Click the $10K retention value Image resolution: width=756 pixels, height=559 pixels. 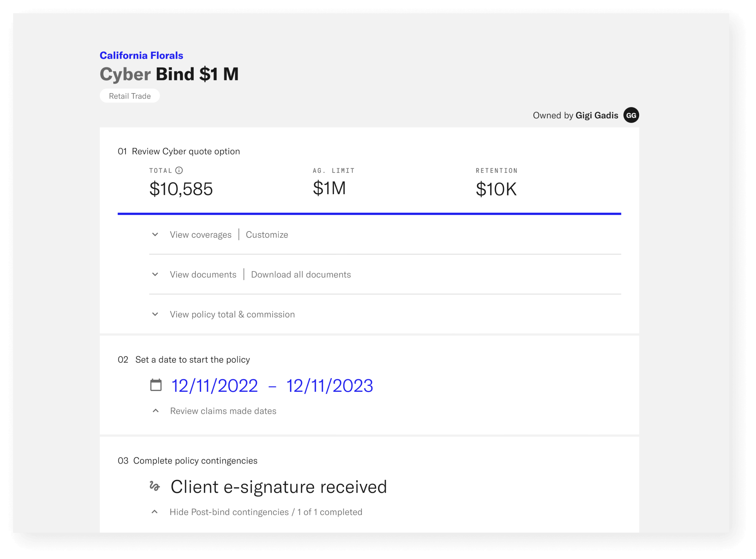click(496, 189)
